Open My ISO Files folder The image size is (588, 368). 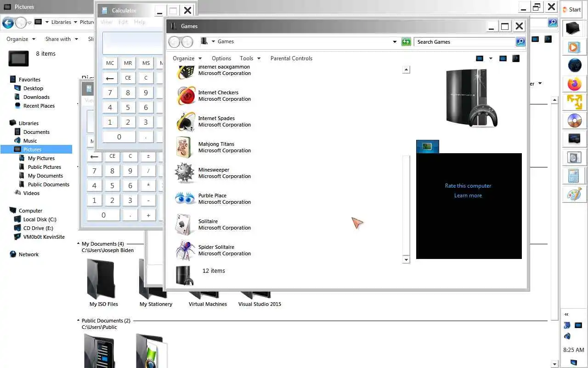pyautogui.click(x=103, y=283)
